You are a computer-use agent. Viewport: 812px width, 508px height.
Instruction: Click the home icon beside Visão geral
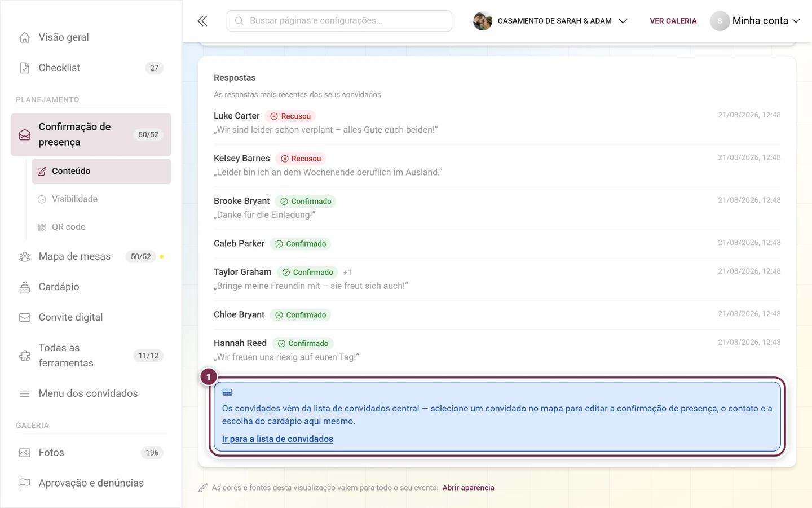click(25, 37)
